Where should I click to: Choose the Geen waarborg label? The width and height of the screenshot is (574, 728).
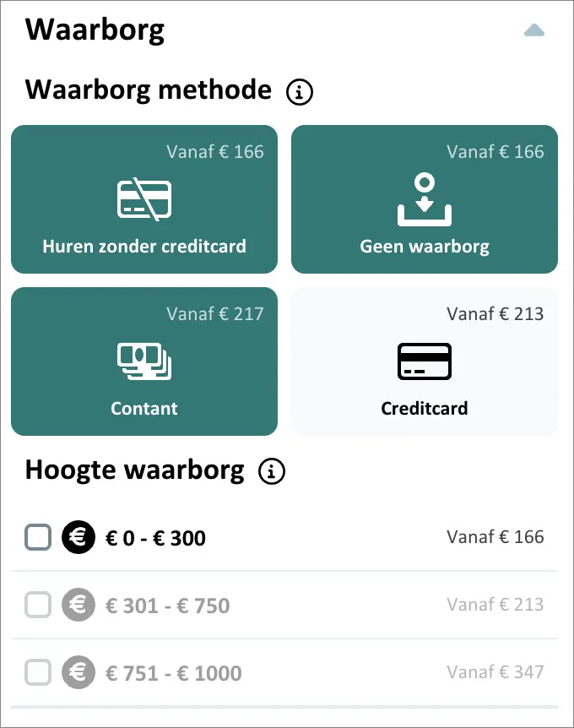point(425,247)
